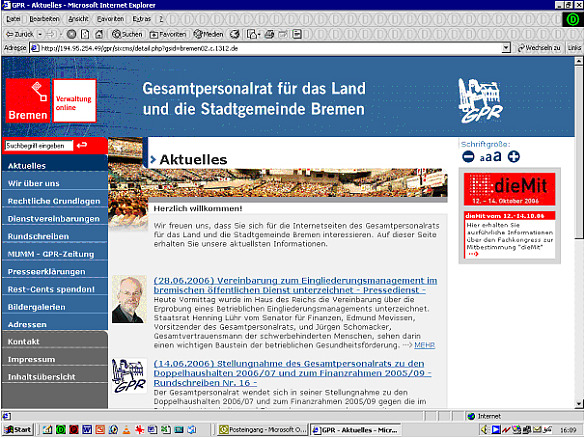Open the Bearbeiten menu

click(44, 19)
